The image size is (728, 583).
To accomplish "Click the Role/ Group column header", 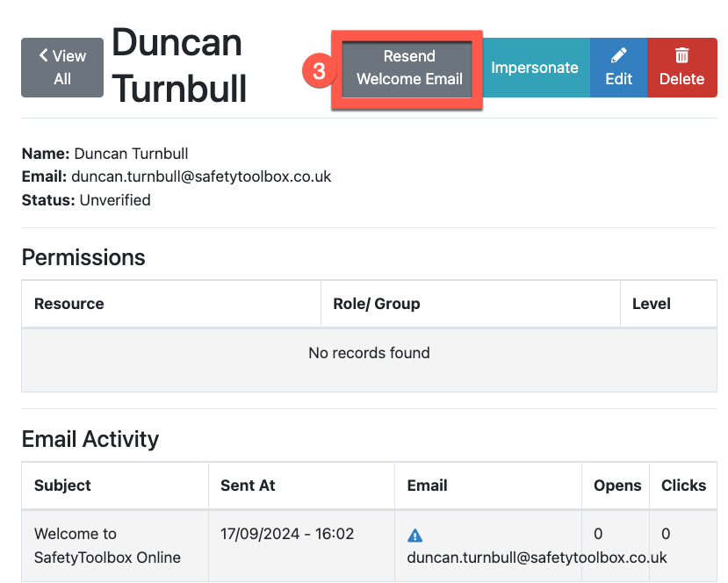I will 376,304.
